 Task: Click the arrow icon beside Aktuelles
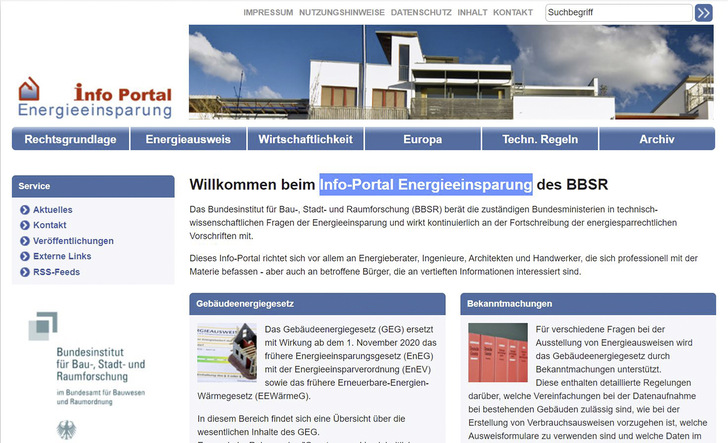[25, 210]
